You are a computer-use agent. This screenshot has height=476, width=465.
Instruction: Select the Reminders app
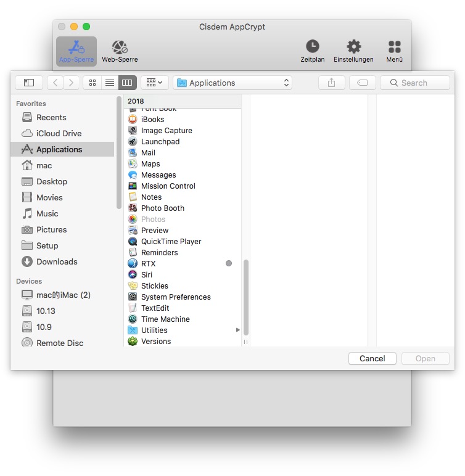coord(183,252)
